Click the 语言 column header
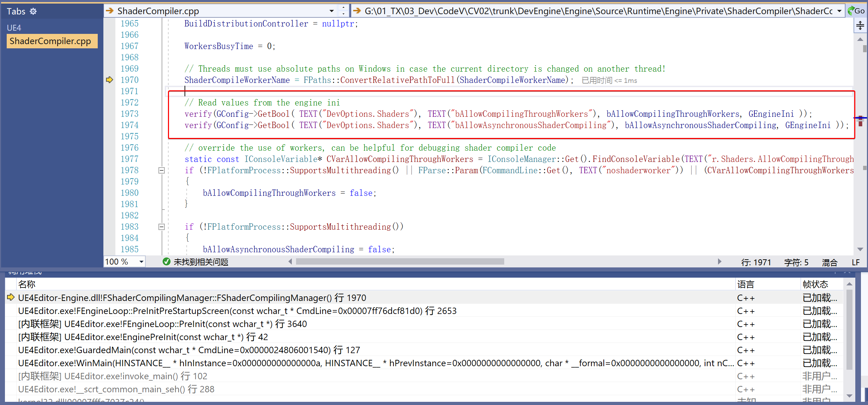The height and width of the screenshot is (405, 868). [746, 284]
